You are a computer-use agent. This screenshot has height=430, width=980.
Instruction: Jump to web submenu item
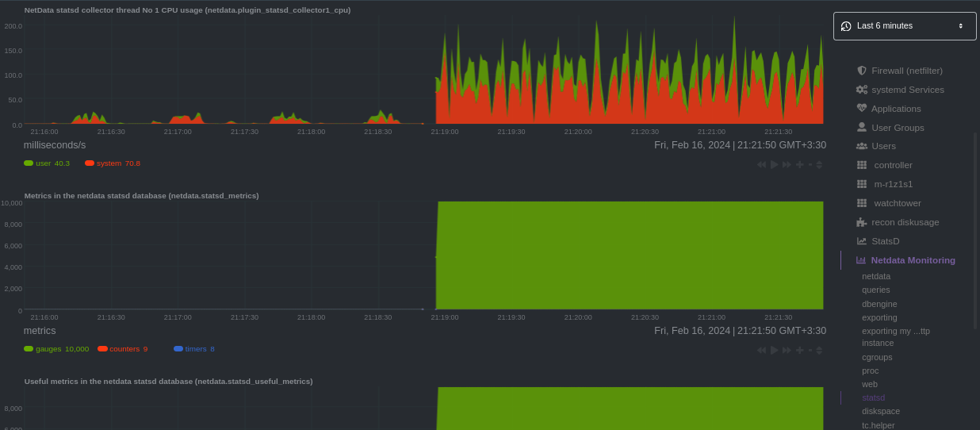870,384
